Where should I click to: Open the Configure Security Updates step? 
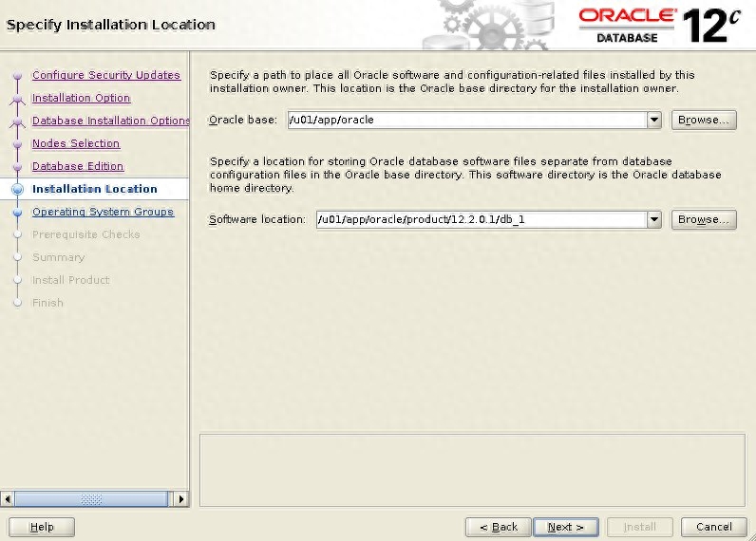pos(105,75)
